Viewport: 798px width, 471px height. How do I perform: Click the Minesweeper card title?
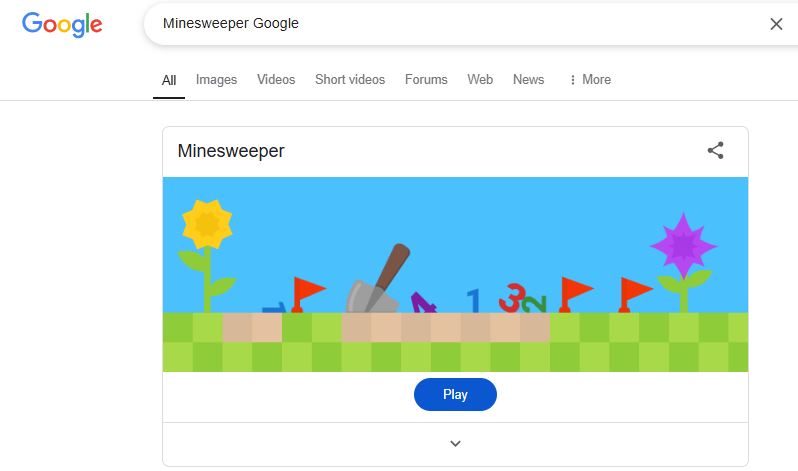[x=231, y=151]
